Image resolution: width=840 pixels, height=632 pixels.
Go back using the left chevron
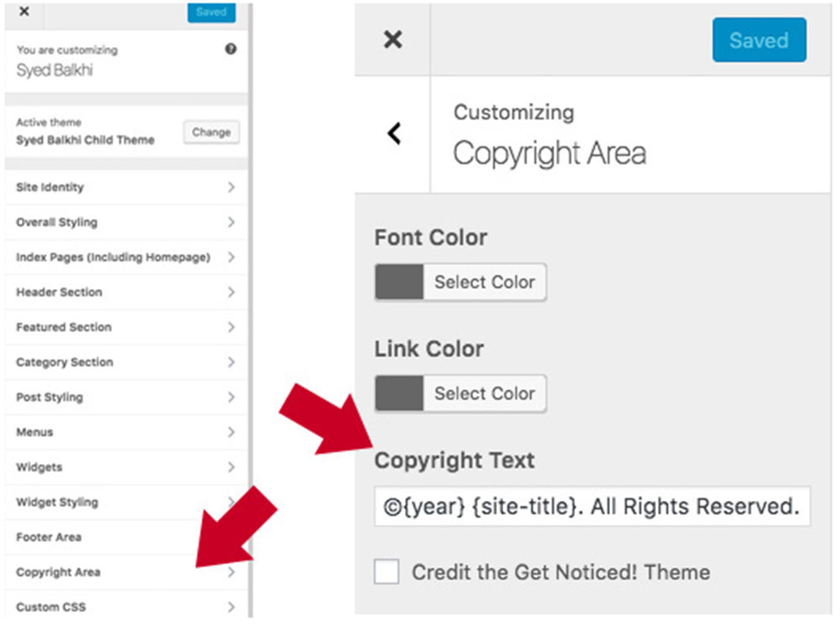393,133
